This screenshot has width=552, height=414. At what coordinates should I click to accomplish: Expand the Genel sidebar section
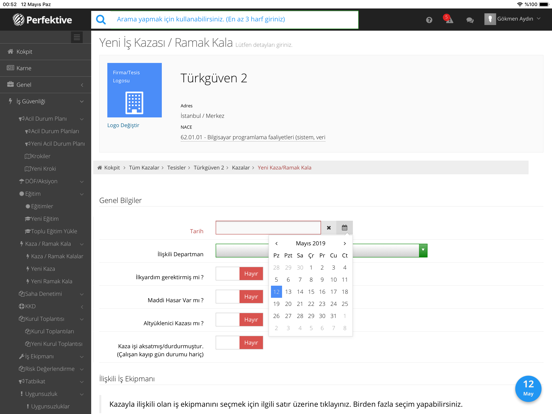pyautogui.click(x=45, y=84)
